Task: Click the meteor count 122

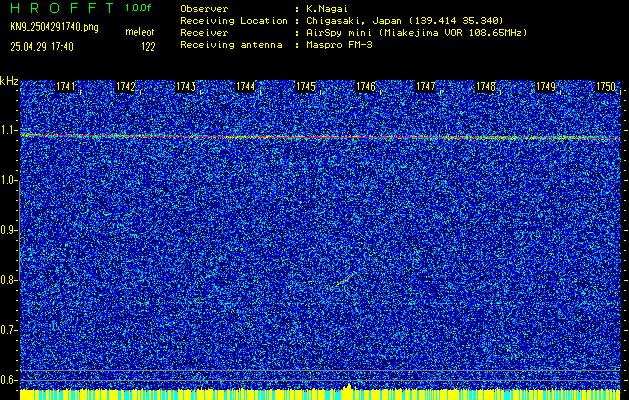Action: 148,47
